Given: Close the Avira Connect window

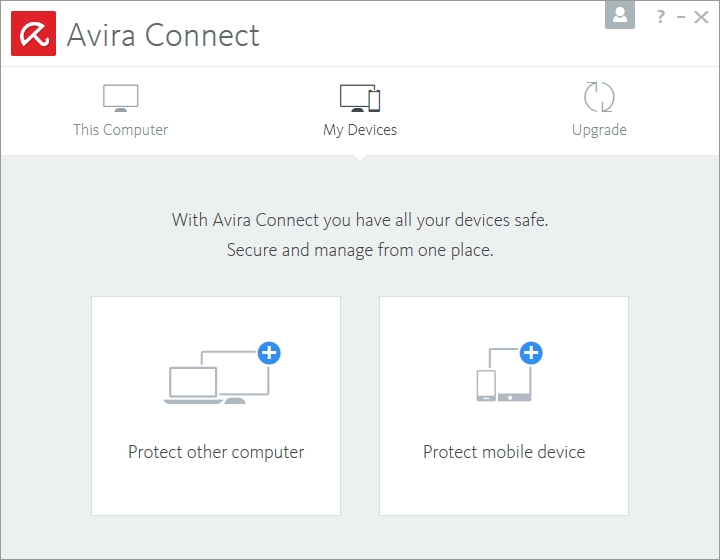Looking at the screenshot, I should click(701, 17).
